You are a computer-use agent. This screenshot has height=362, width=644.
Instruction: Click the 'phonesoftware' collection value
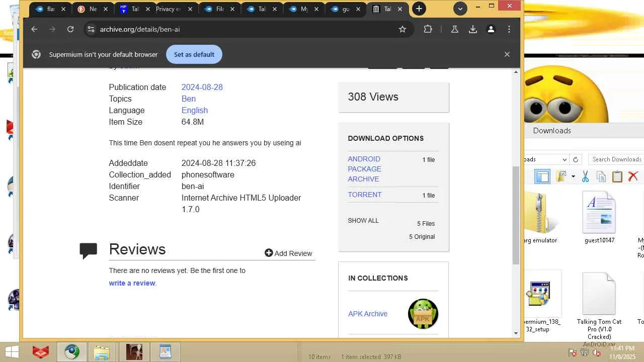coord(208,174)
